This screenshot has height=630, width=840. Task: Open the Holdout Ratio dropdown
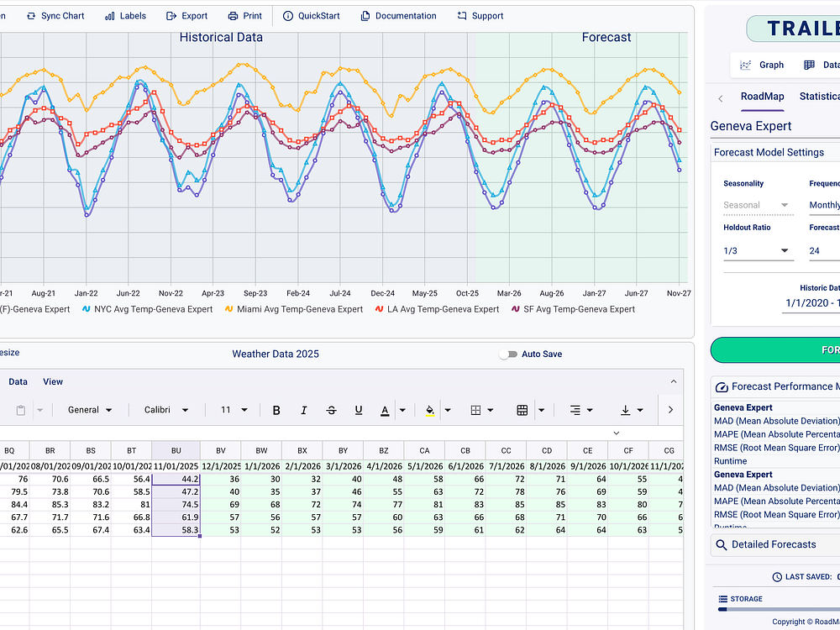coord(757,250)
